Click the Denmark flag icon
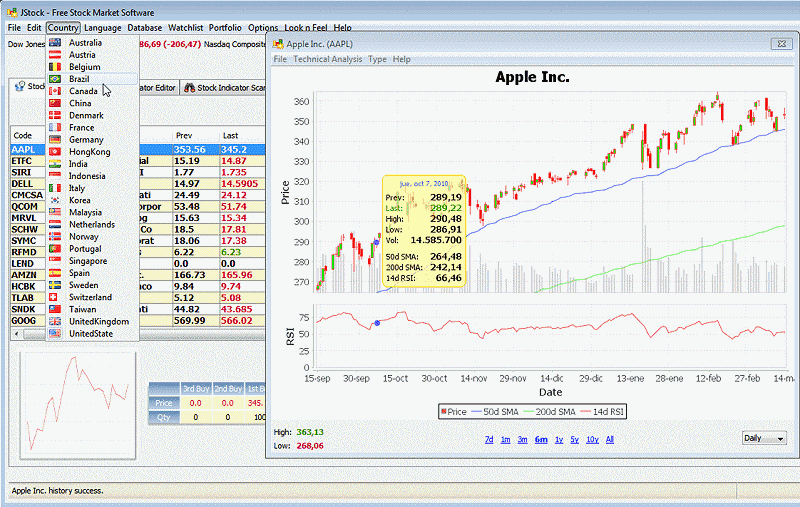Viewport: 800px width, 507px height. click(55, 115)
